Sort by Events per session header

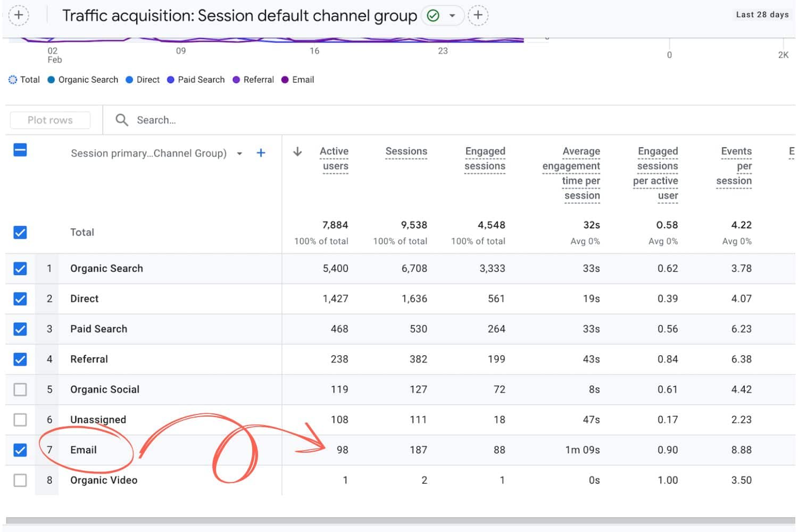pos(734,166)
